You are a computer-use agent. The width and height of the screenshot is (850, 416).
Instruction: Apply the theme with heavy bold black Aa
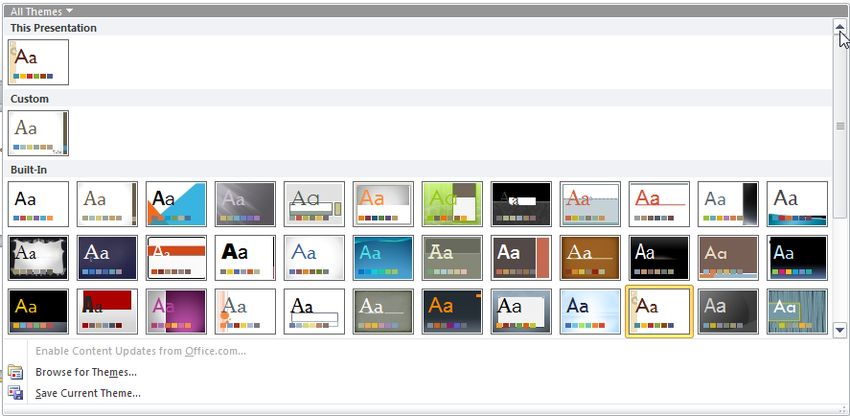[245, 258]
